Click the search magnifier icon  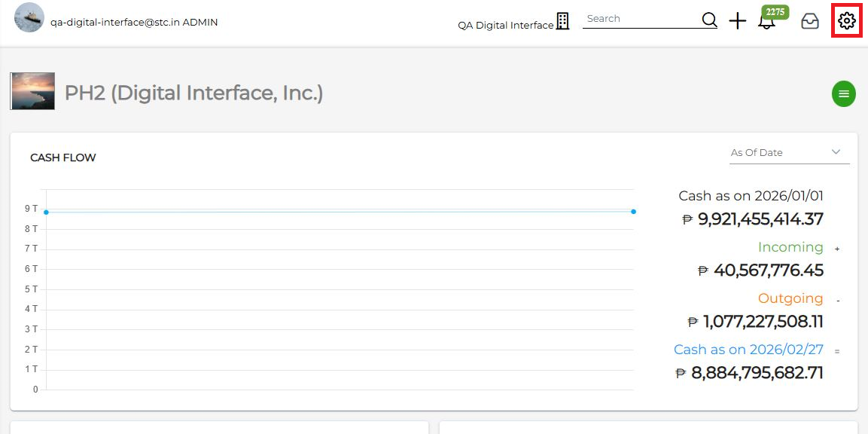[709, 20]
